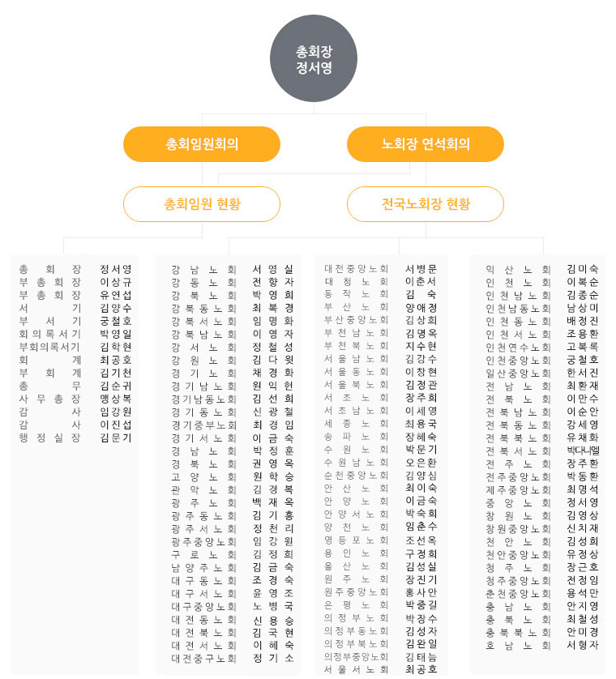Select the 서울남노회 김강수 row
The height and width of the screenshot is (679, 616).
point(381,359)
